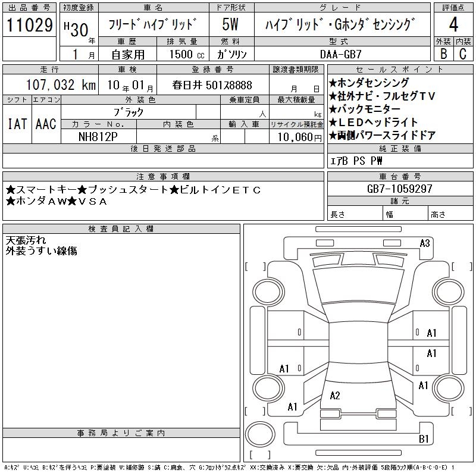Select the IAT shift type cell

coord(17,124)
